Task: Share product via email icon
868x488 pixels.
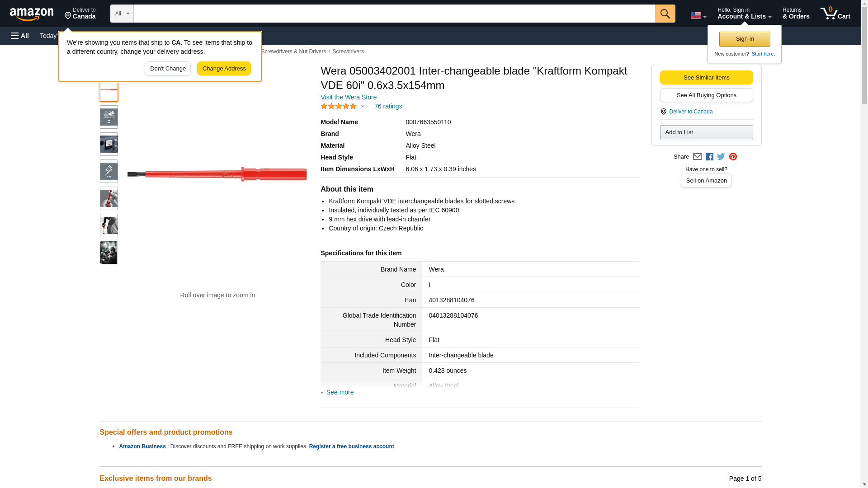Action: (697, 157)
